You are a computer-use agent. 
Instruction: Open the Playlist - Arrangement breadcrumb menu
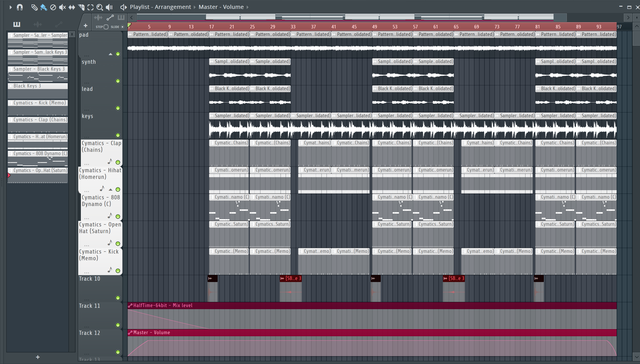pyautogui.click(x=160, y=7)
